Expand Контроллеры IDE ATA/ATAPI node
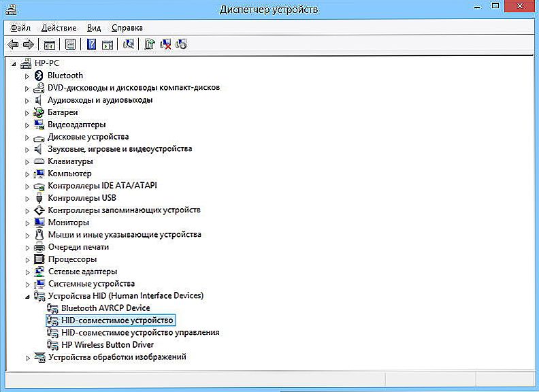 [x=27, y=186]
